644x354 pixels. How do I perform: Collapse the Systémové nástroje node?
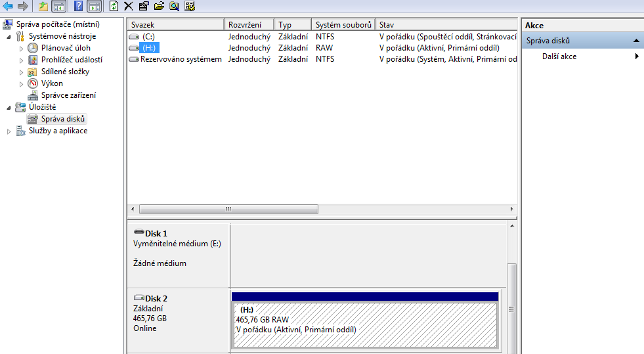pos(9,37)
